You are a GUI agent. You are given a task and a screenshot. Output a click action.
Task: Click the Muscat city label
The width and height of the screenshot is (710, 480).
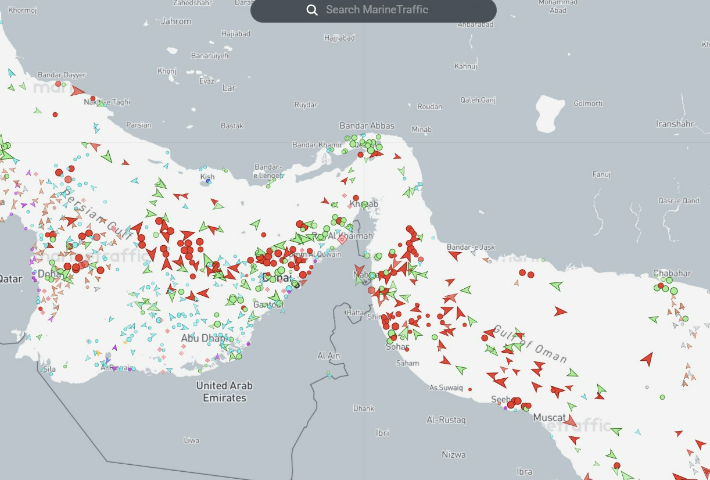pyautogui.click(x=551, y=417)
